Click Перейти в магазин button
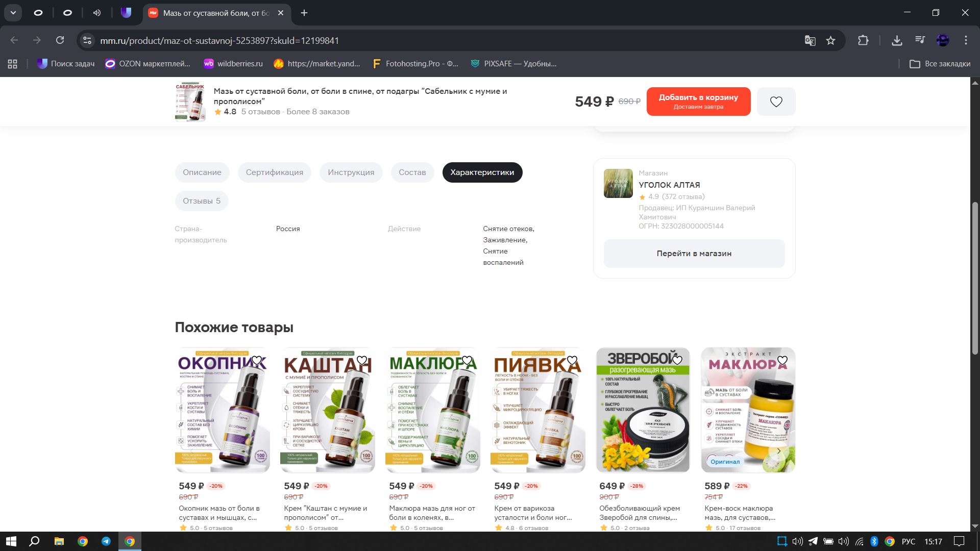The width and height of the screenshot is (980, 551). tap(694, 254)
